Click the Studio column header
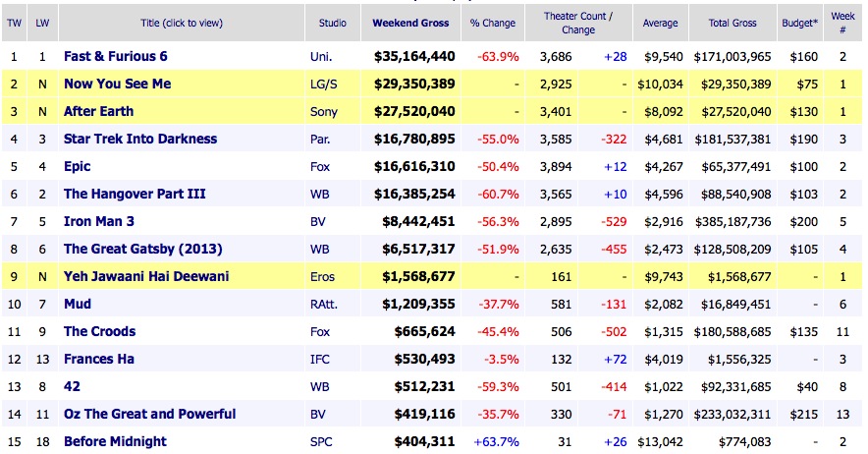Image resolution: width=868 pixels, height=454 pixels. coord(333,24)
